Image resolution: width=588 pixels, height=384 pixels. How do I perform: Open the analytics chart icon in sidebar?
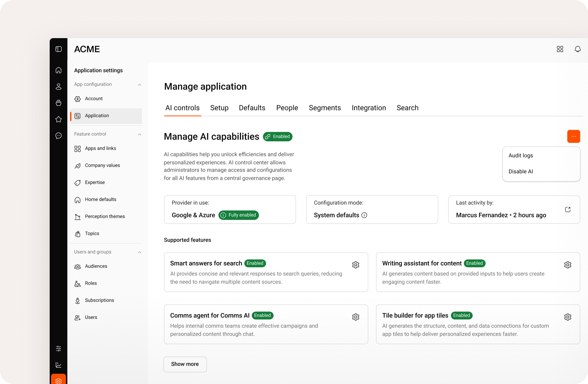pos(59,365)
